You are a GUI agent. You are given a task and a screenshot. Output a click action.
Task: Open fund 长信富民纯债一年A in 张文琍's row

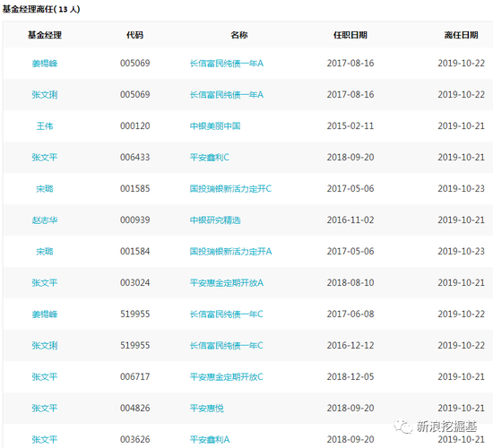pos(227,95)
